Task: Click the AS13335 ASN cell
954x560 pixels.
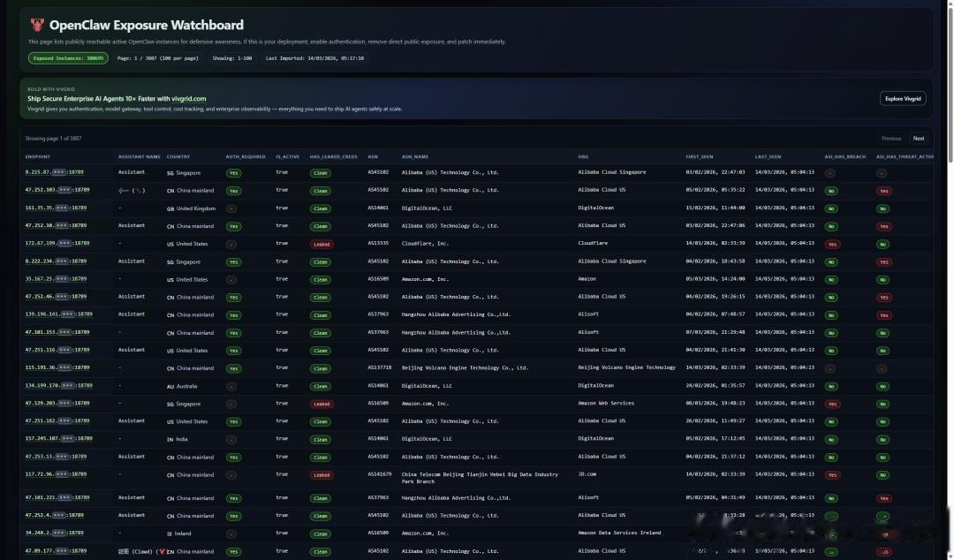Action: coord(378,244)
